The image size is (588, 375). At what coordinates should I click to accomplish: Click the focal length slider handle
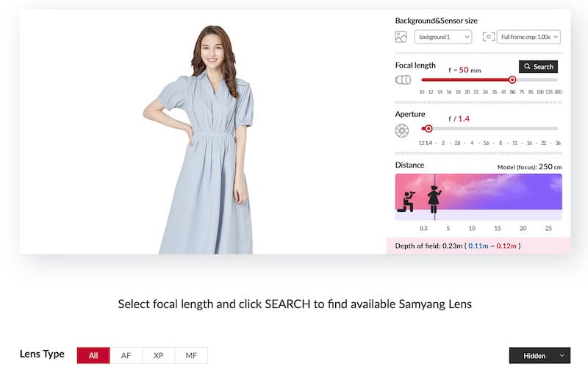[512, 80]
